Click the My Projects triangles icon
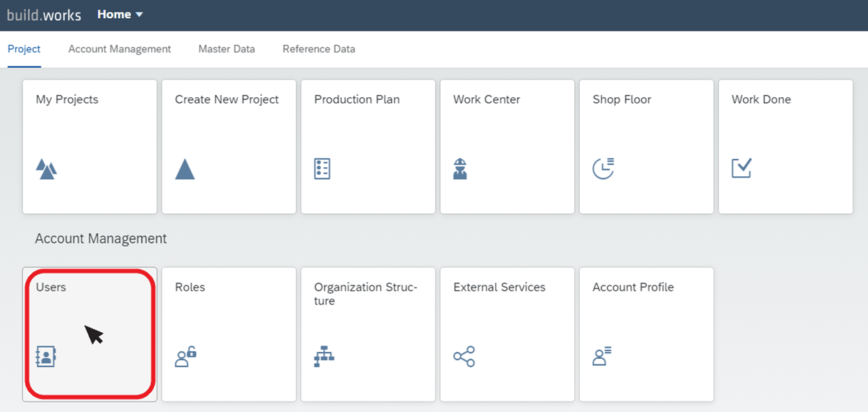 click(46, 169)
